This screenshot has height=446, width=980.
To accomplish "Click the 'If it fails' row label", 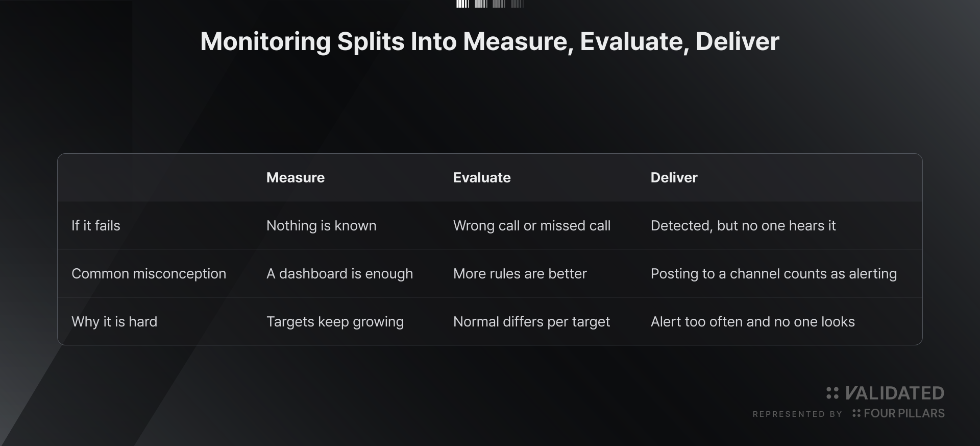I will pyautogui.click(x=96, y=226).
